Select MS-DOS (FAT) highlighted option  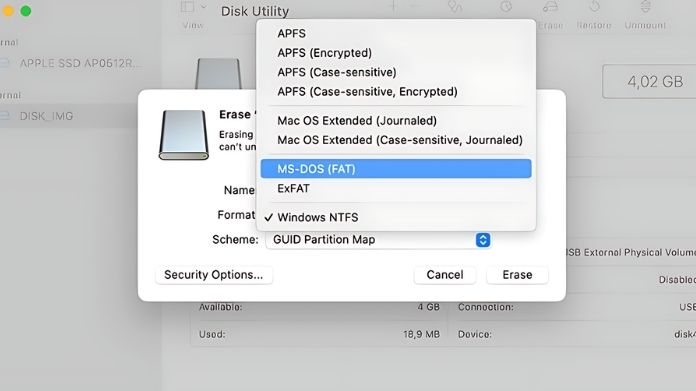(x=395, y=169)
